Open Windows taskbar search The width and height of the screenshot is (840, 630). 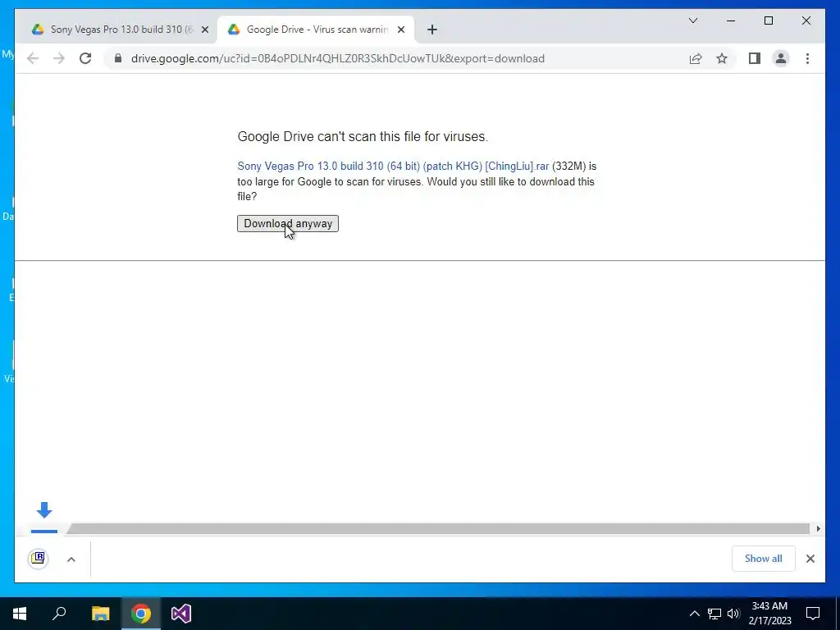[x=59, y=614]
